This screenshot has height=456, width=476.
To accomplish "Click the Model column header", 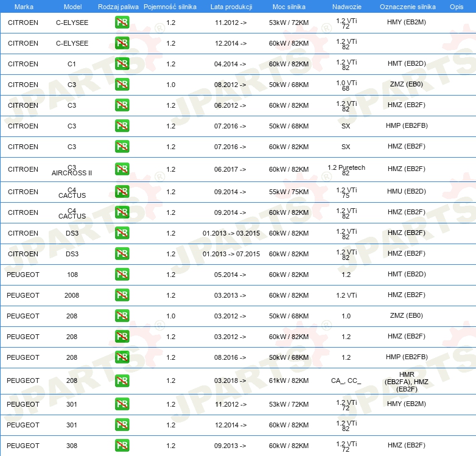I will (x=72, y=7).
